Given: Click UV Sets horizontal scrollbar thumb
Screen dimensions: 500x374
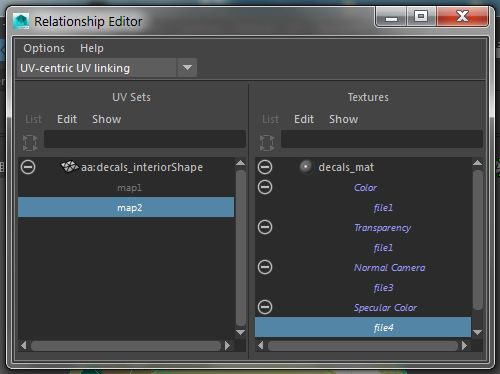Looking at the screenshot, I should tap(126, 346).
